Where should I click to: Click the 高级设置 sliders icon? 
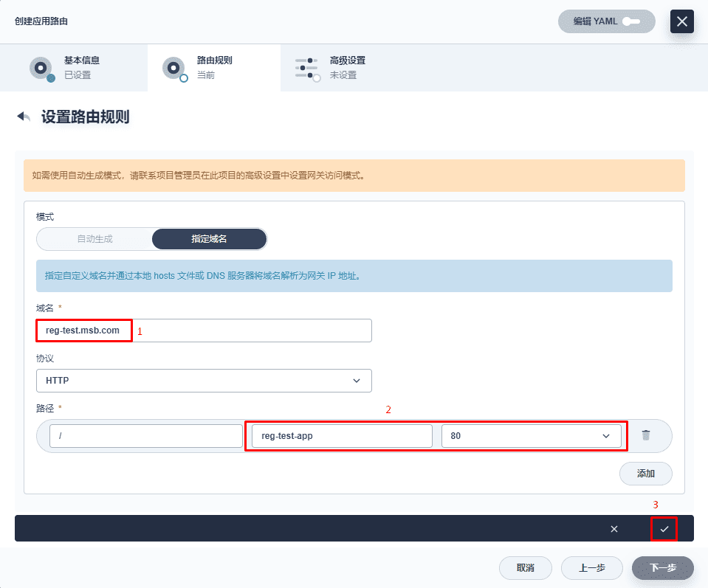point(308,69)
